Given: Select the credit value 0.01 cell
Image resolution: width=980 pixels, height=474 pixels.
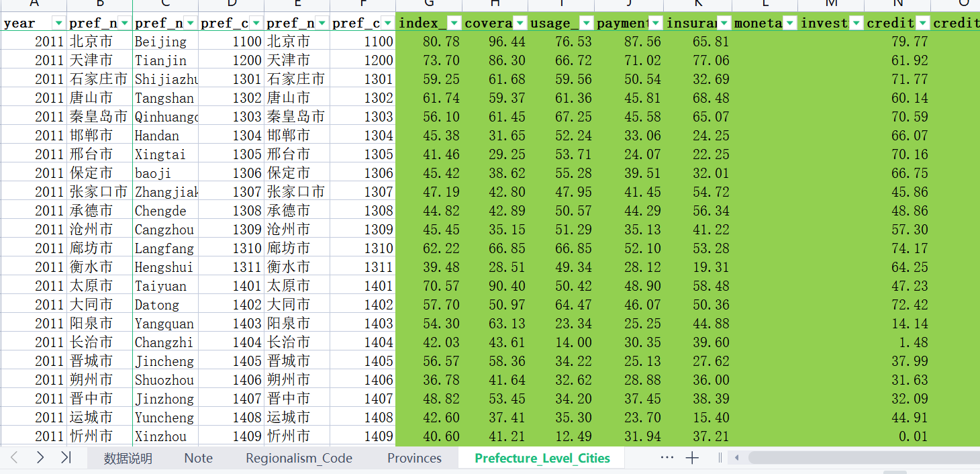Looking at the screenshot, I should [897, 436].
